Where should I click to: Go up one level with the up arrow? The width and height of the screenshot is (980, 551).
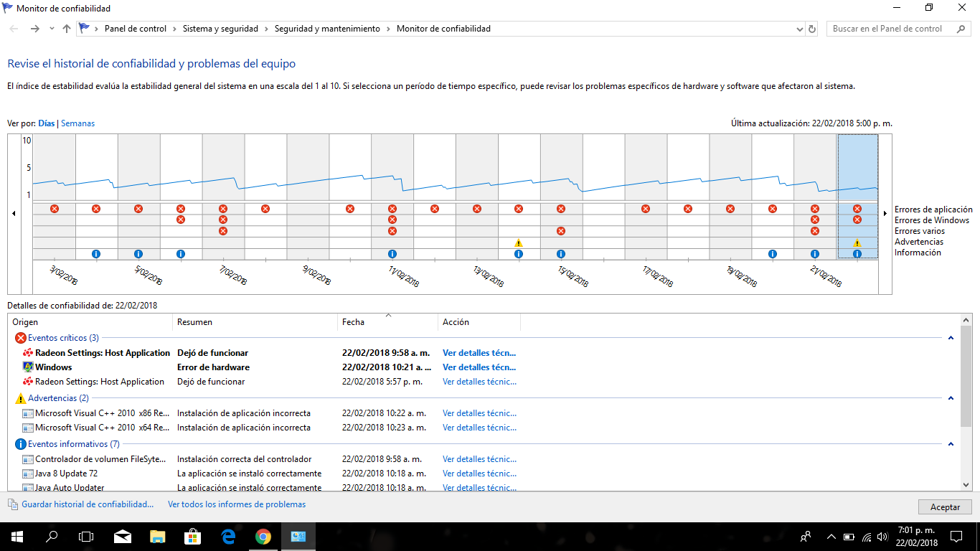pyautogui.click(x=67, y=29)
